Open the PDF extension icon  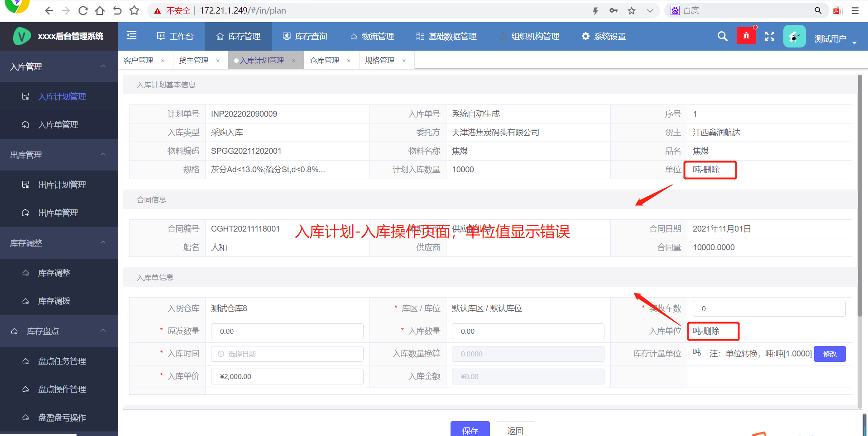click(838, 10)
